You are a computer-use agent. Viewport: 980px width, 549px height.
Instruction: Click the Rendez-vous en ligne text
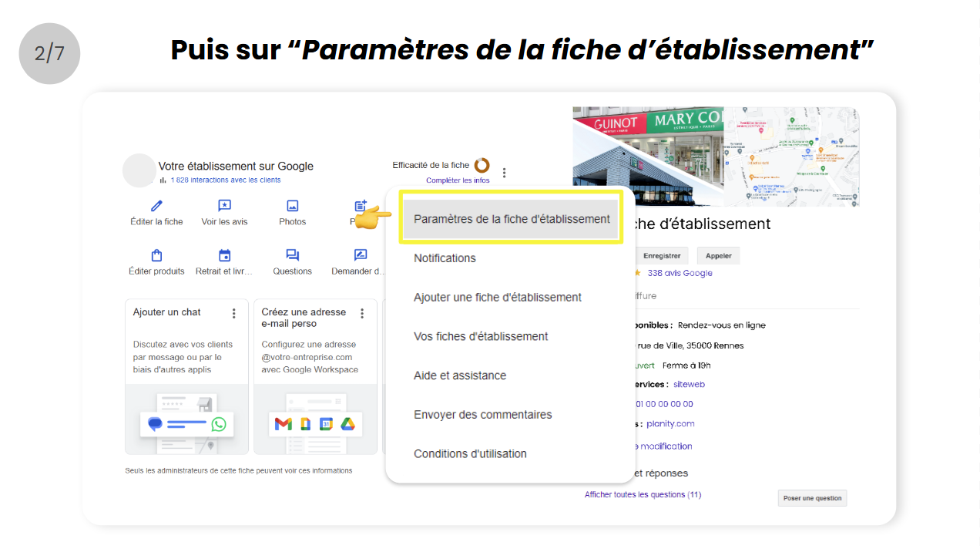pos(722,325)
